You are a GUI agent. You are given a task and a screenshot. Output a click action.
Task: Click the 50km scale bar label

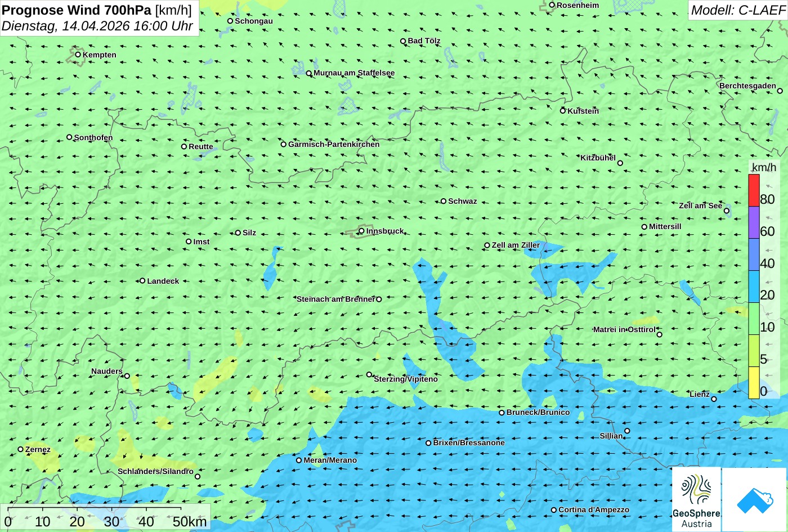pos(190,521)
